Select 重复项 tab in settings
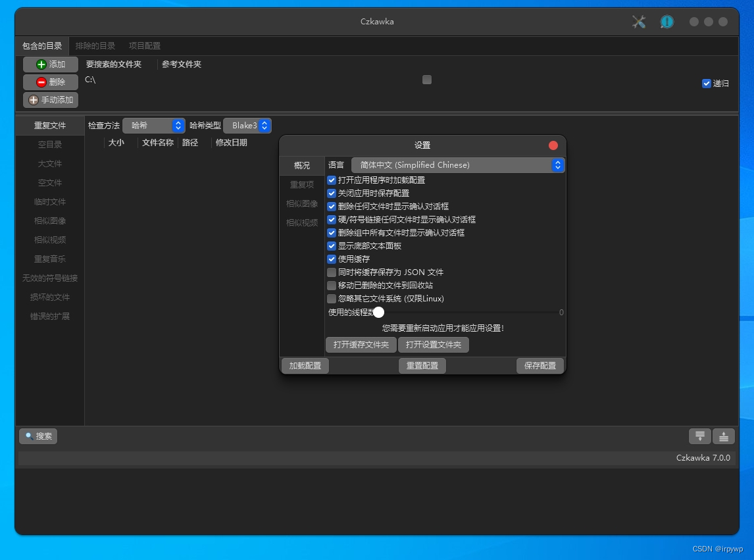This screenshot has width=754, height=560. [x=302, y=185]
